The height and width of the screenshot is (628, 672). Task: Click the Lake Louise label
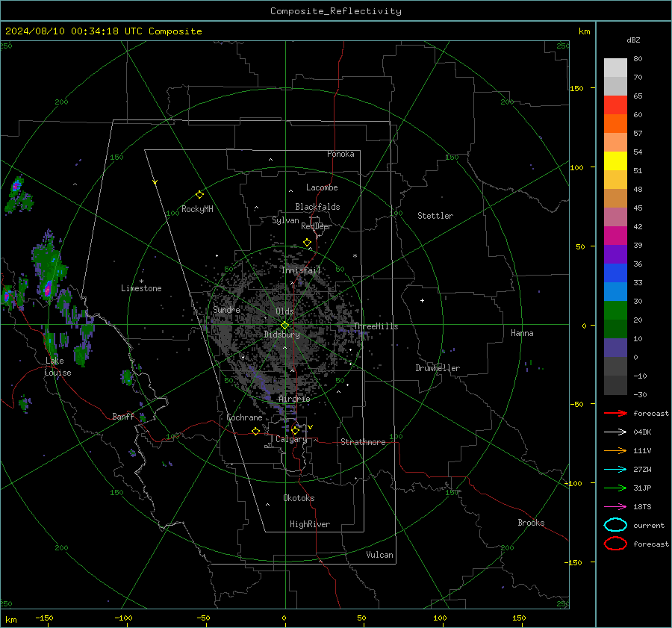click(57, 367)
